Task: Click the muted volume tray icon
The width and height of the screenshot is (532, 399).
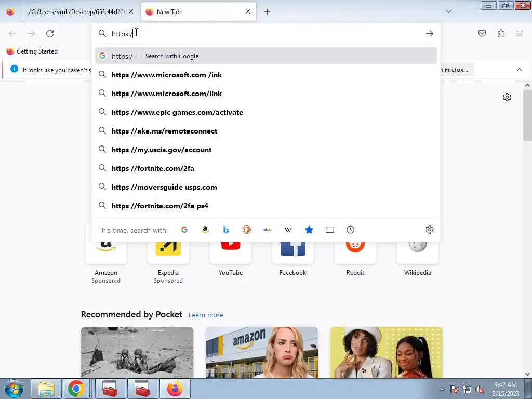Action: pos(480,390)
